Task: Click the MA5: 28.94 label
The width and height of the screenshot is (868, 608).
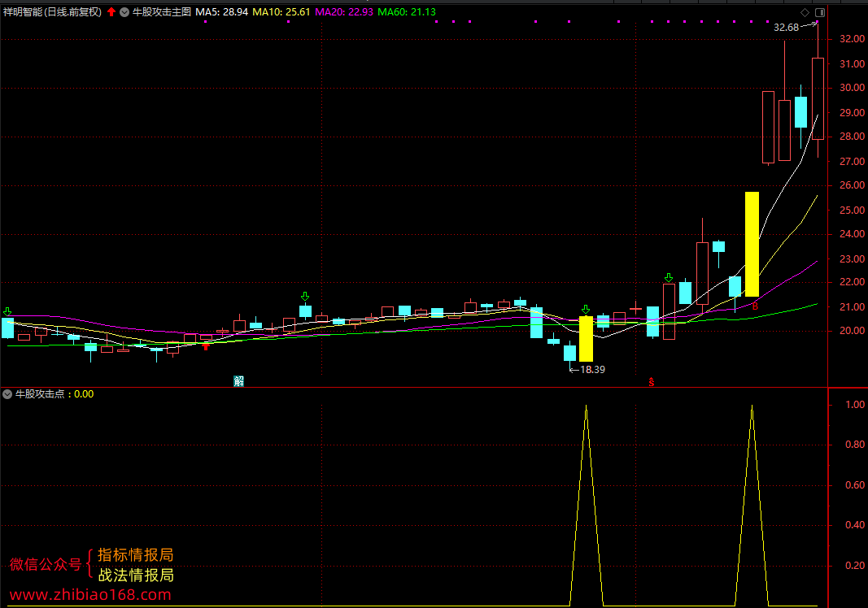Action: pos(222,11)
